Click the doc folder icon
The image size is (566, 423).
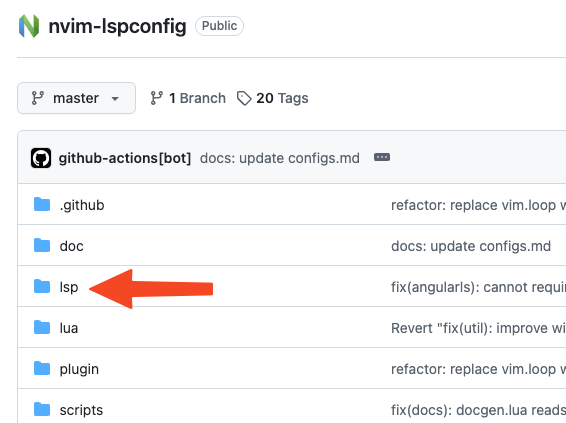point(42,245)
